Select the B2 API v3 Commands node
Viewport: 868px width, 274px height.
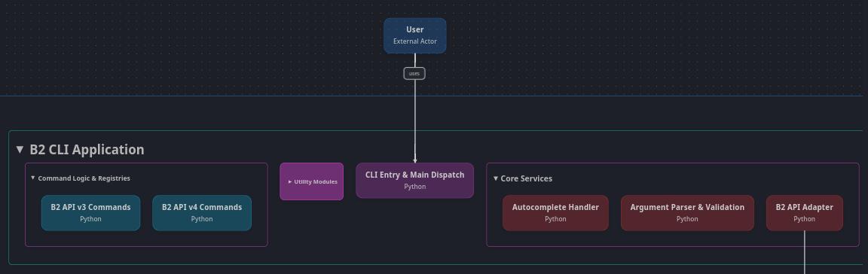pos(90,212)
